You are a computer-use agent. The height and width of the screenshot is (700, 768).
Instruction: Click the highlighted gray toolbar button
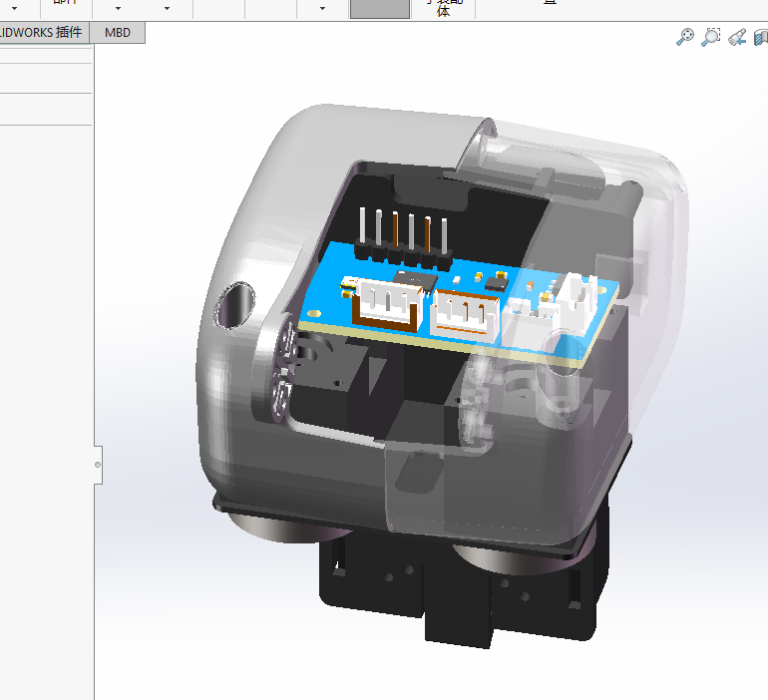380,9
